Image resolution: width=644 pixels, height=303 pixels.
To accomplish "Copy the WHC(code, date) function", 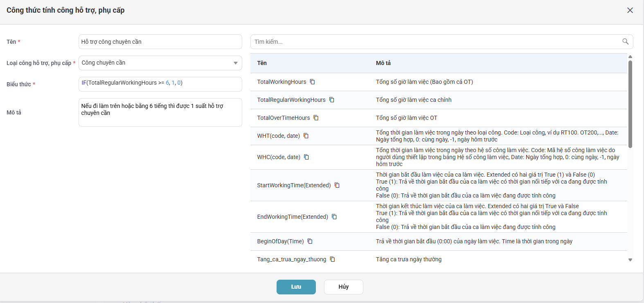I will click(306, 157).
